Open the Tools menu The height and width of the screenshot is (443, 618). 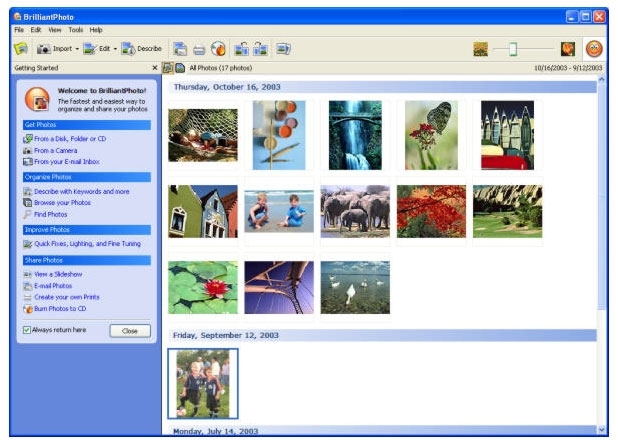pyautogui.click(x=76, y=30)
